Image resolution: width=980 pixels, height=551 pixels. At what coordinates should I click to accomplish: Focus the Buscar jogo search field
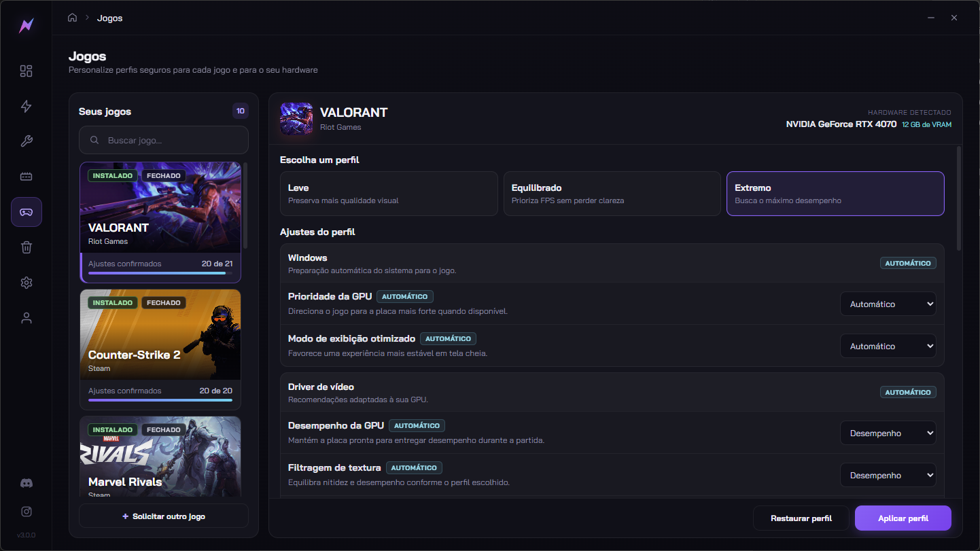[x=164, y=141]
